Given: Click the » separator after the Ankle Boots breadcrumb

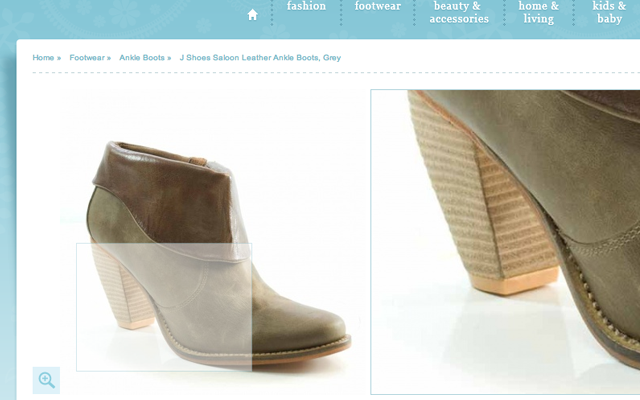Looking at the screenshot, I should click(170, 58).
